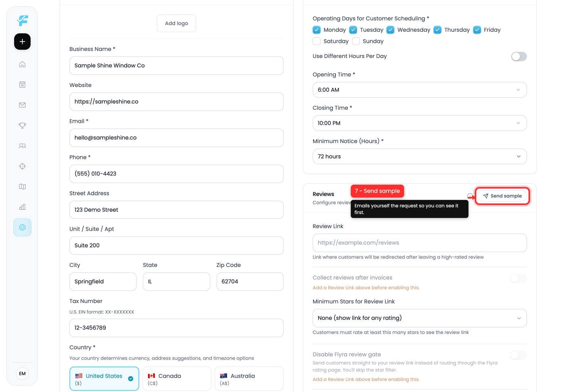Image resolution: width=565 pixels, height=392 pixels.
Task: Open the Mail envelope sidebar icon
Action: (22, 105)
